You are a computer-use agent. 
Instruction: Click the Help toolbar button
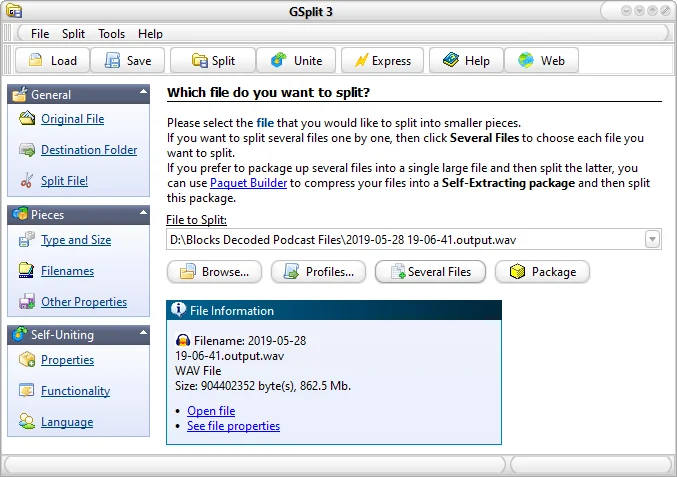[x=466, y=60]
